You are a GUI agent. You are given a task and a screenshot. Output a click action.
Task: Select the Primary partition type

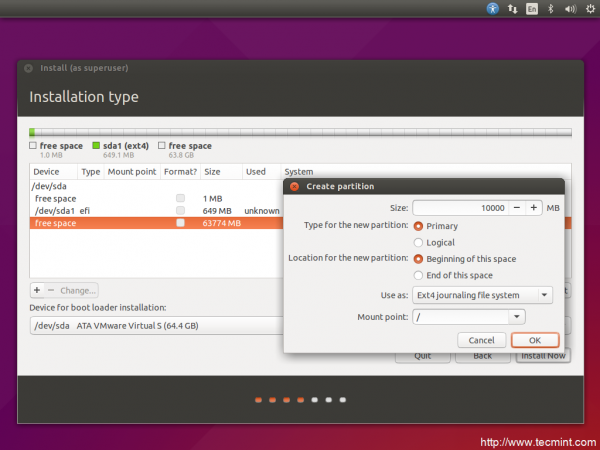point(419,226)
